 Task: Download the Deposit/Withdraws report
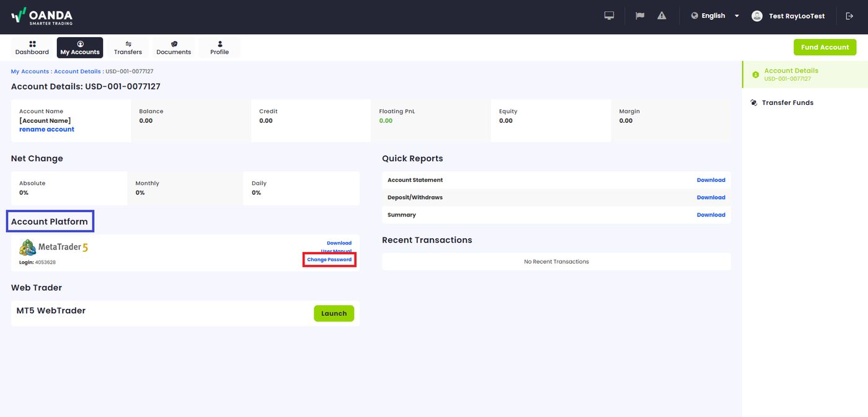(x=711, y=197)
